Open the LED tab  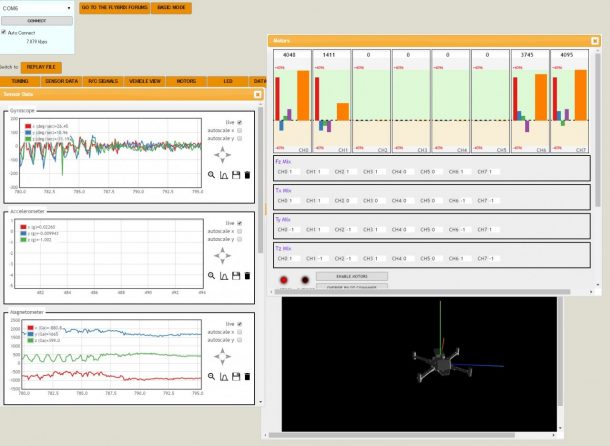point(228,81)
